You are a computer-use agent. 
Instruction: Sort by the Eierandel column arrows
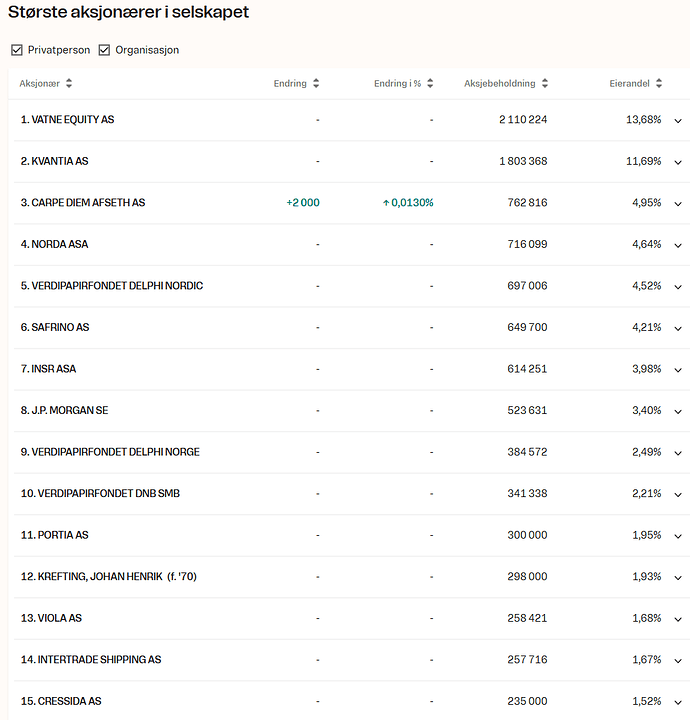(x=659, y=83)
